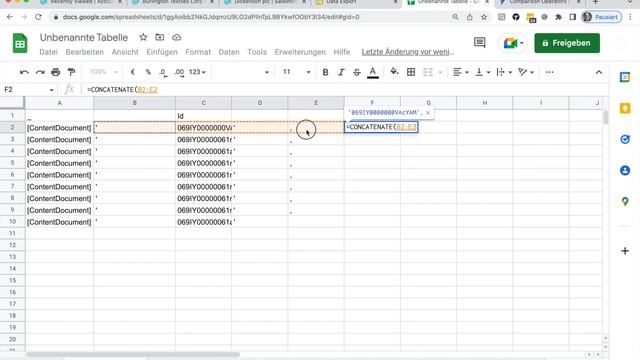Increase decimal places button

(179, 72)
